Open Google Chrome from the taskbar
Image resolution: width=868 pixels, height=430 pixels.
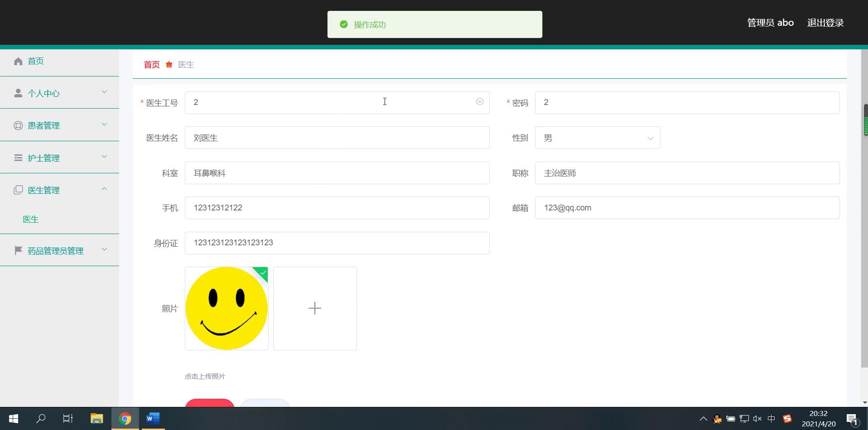pos(125,419)
